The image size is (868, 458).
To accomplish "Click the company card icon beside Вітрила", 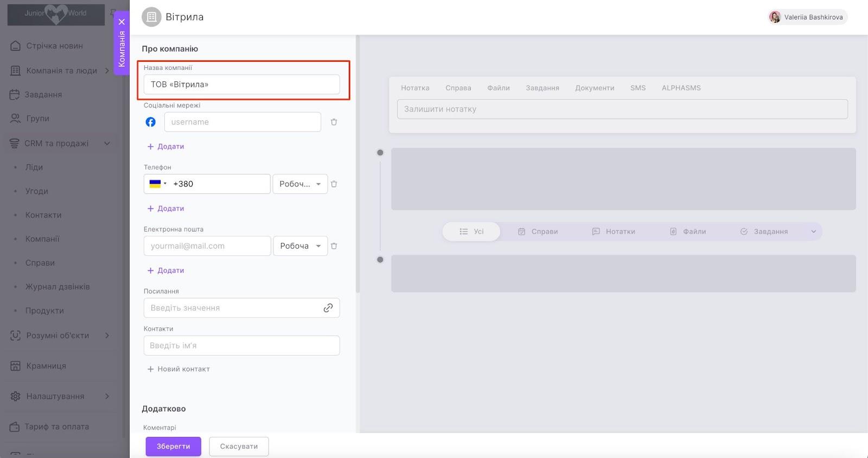I will pyautogui.click(x=151, y=17).
